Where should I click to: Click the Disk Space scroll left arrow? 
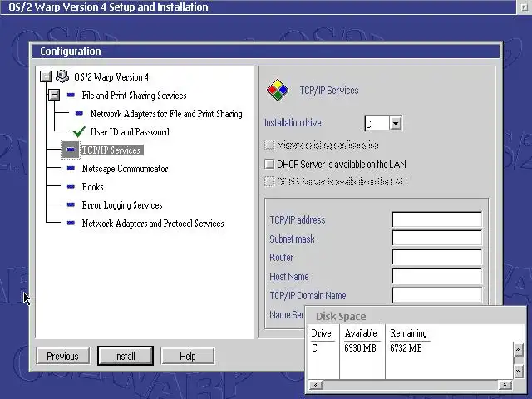point(316,385)
